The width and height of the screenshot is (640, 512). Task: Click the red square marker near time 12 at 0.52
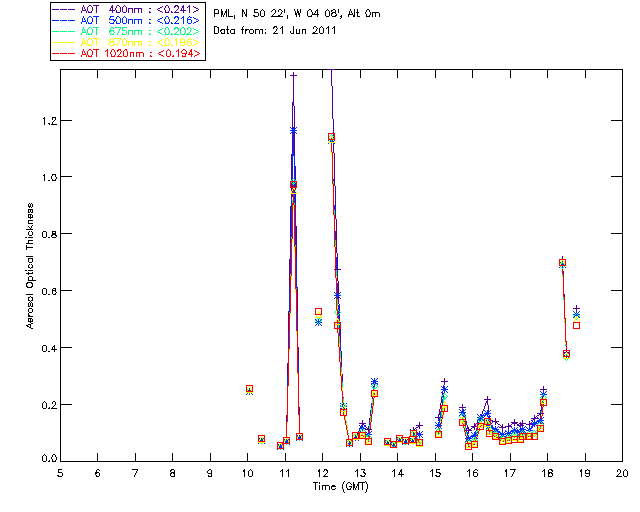[x=318, y=312]
